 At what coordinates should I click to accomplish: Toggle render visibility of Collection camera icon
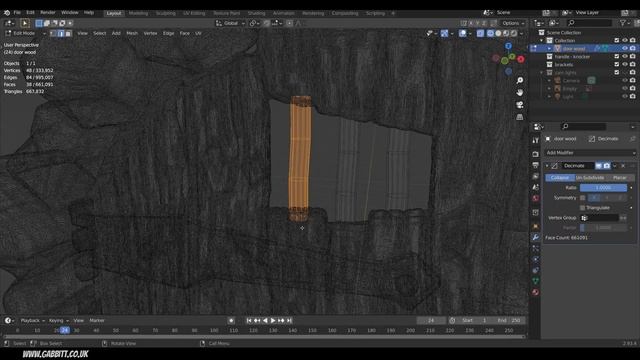click(633, 40)
